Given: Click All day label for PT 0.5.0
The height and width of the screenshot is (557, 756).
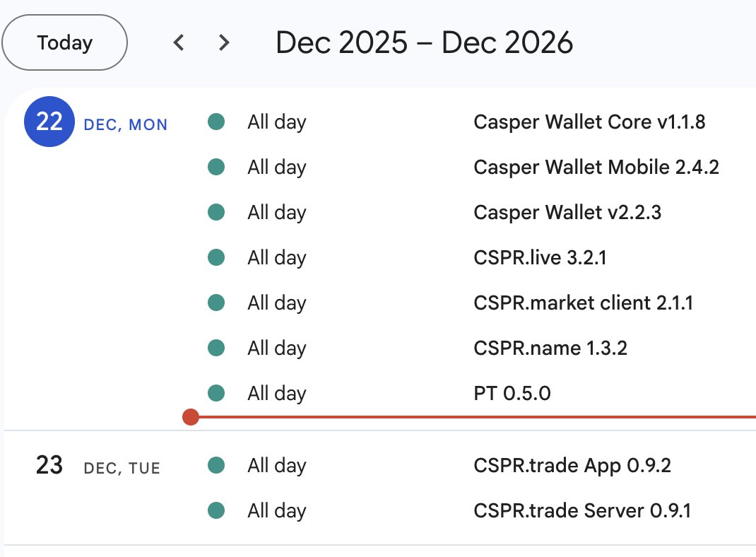Looking at the screenshot, I should (277, 394).
